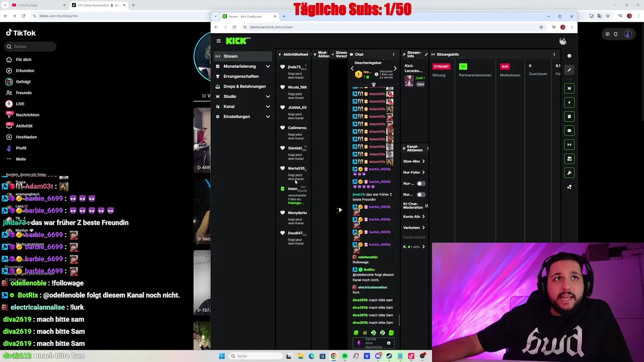Reload the Kick dashboard page
Image resolution: width=644 pixels, height=362 pixels.
tap(234, 27)
